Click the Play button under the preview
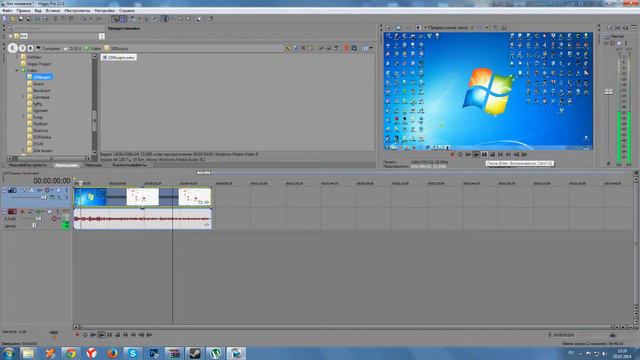Screen dimensions: 640x360 [x=476, y=155]
